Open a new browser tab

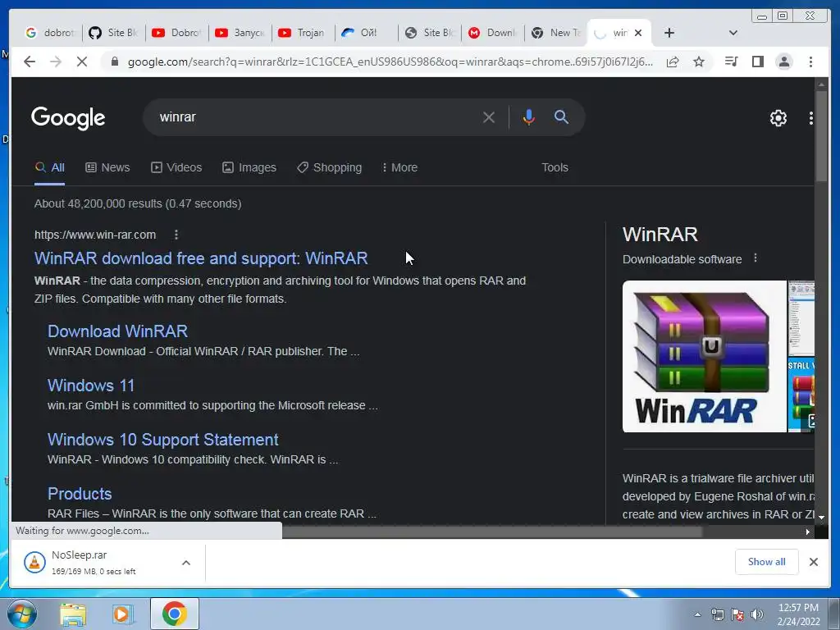(669, 33)
